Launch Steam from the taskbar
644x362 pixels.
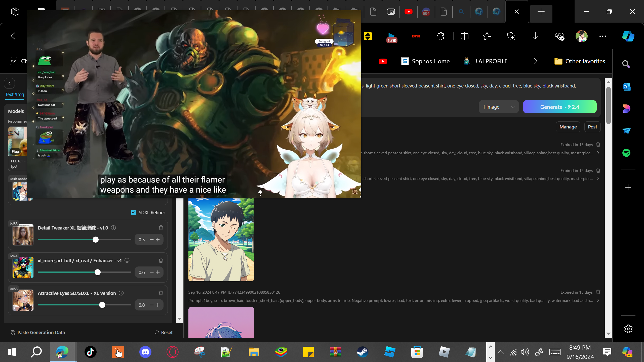[363, 352]
